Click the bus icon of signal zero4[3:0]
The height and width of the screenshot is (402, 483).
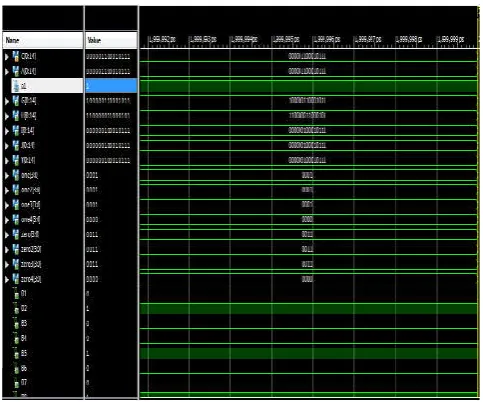point(16,279)
